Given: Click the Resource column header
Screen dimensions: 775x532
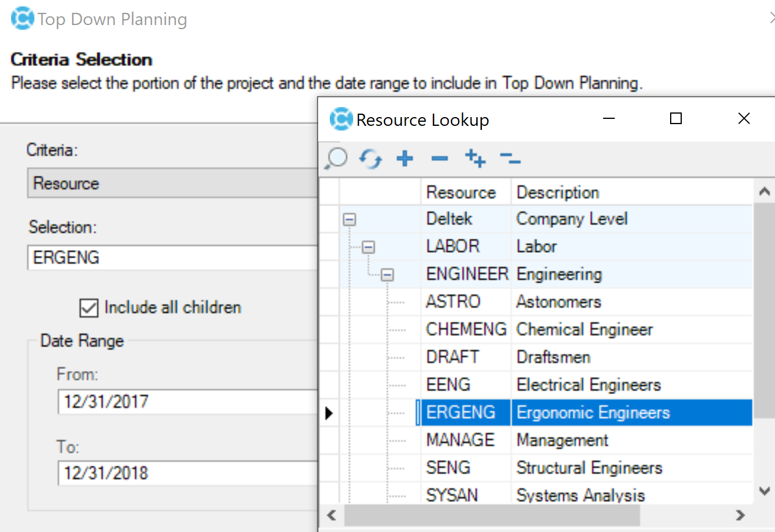Looking at the screenshot, I should [x=466, y=192].
